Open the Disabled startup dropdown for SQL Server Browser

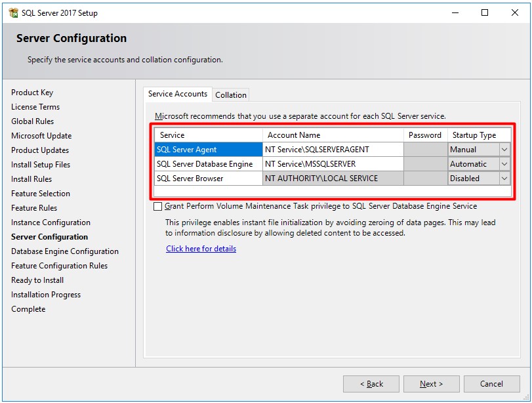coord(504,178)
